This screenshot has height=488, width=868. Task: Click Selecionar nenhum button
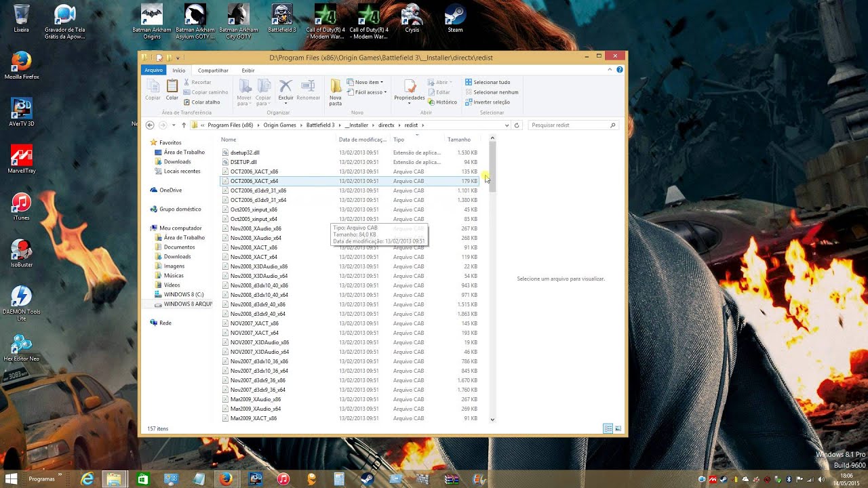[492, 92]
